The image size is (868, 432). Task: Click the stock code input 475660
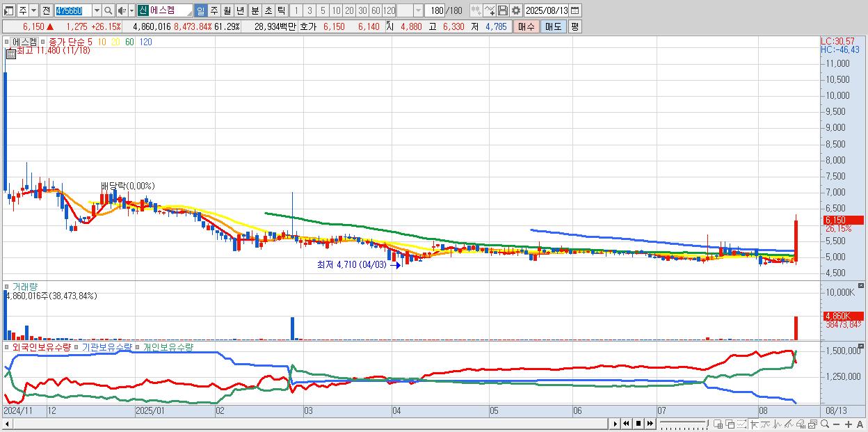click(x=73, y=10)
